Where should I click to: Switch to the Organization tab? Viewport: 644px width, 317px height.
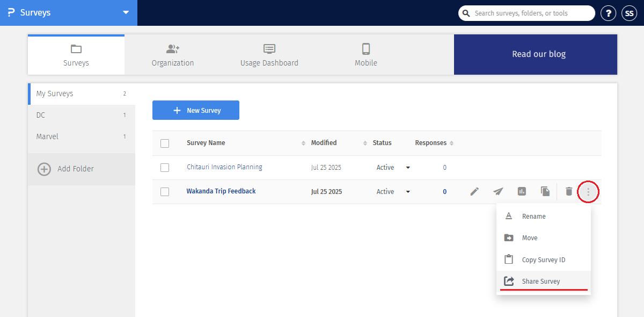point(173,55)
